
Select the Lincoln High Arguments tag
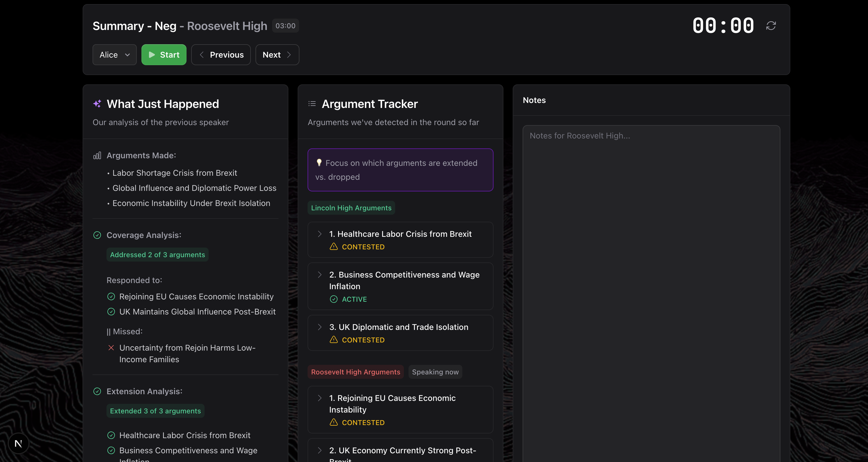(x=351, y=208)
